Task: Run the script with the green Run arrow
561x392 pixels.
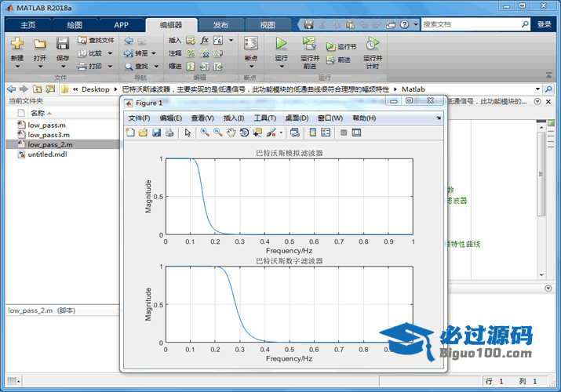Action: click(281, 44)
